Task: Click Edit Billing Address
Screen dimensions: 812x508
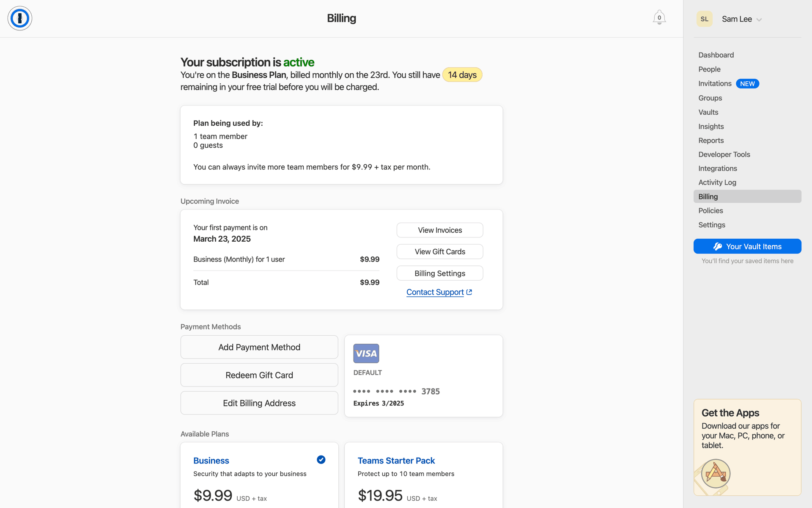Action: [259, 403]
